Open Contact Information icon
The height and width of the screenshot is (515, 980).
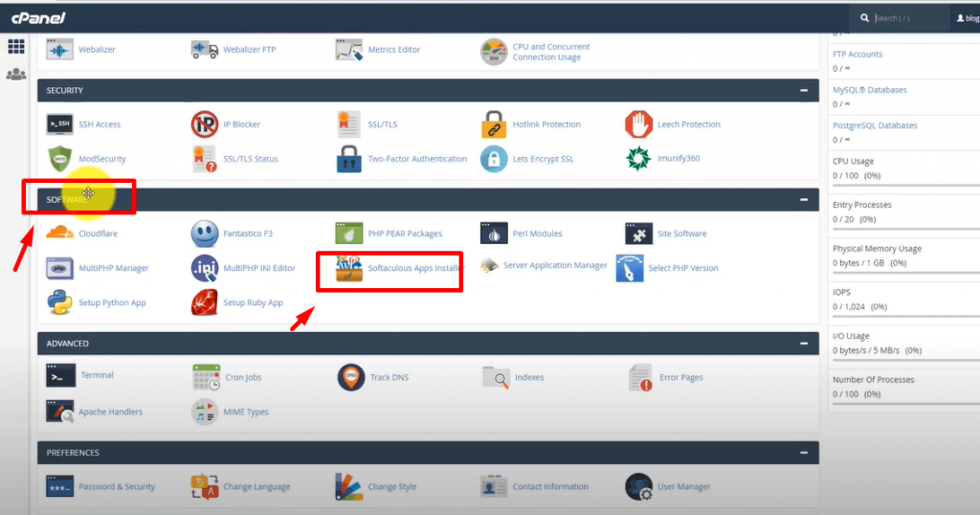point(494,487)
